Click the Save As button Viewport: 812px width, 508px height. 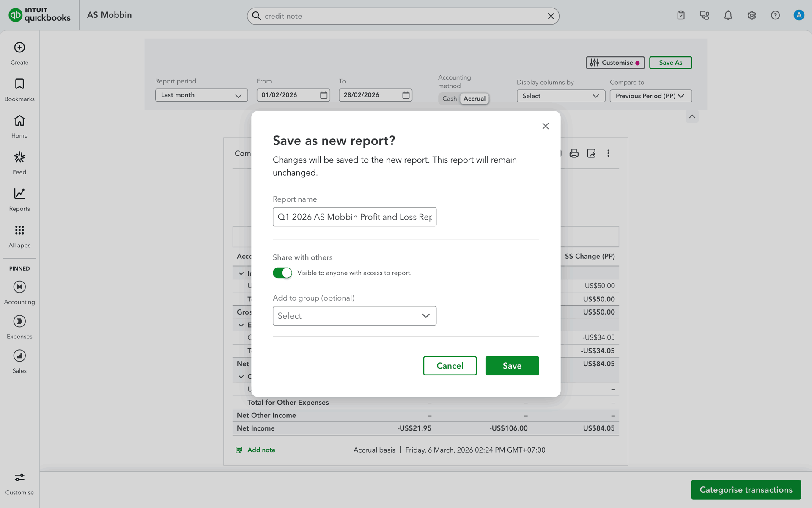point(670,63)
